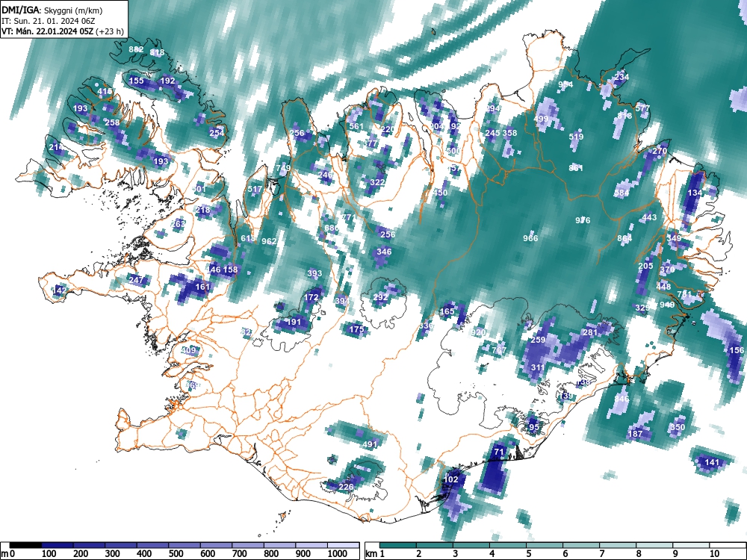
Task: Click the visibility value 234
Action: (x=622, y=77)
